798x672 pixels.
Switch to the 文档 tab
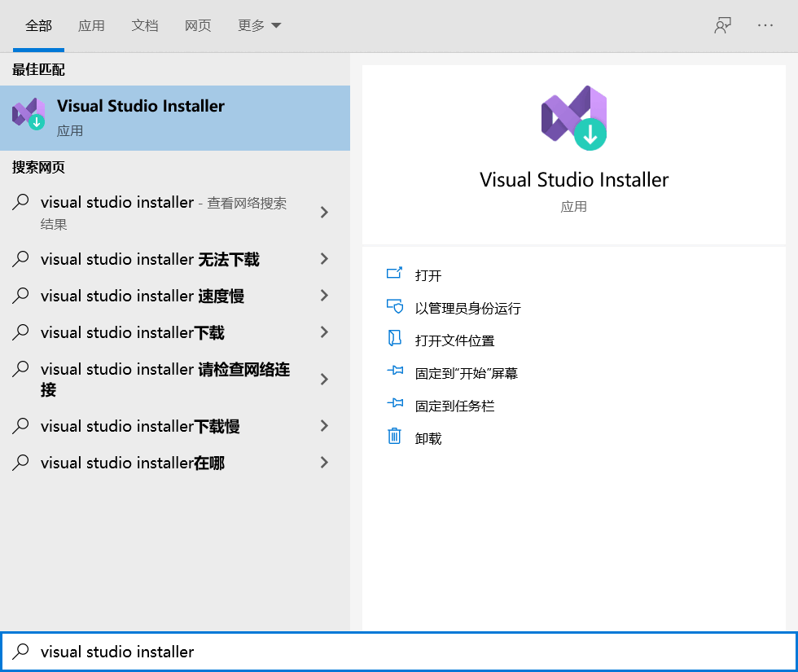point(145,25)
